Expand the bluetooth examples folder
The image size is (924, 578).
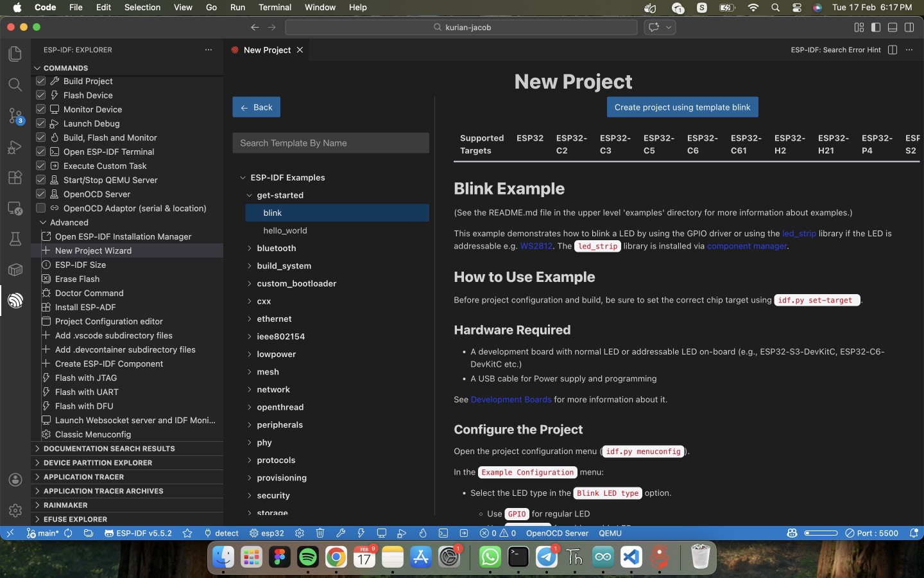click(276, 248)
